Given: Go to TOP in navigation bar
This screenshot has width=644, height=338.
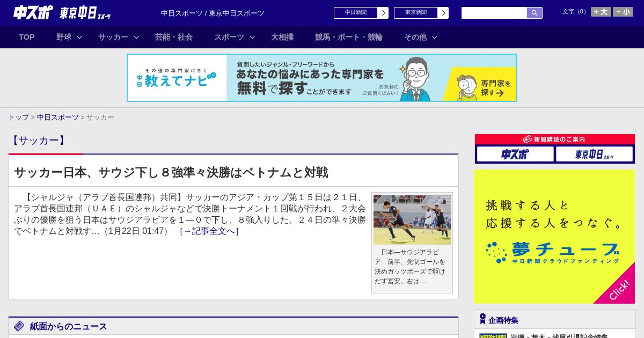Looking at the screenshot, I should click(x=27, y=37).
